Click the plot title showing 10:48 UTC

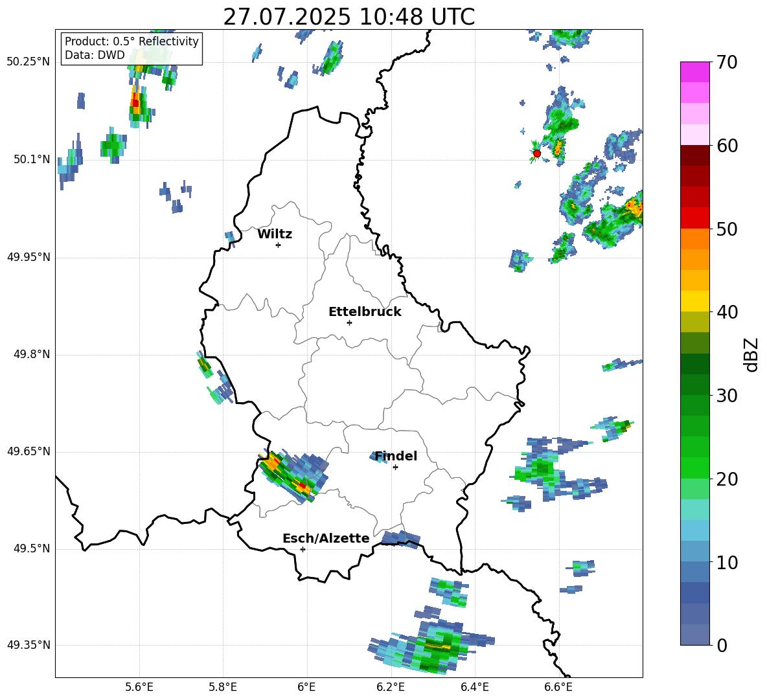pos(349,17)
